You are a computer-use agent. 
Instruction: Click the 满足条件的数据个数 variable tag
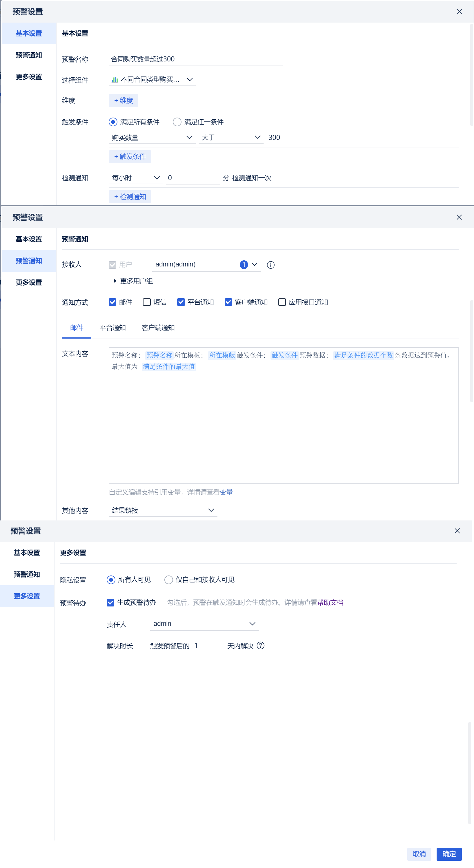364,355
